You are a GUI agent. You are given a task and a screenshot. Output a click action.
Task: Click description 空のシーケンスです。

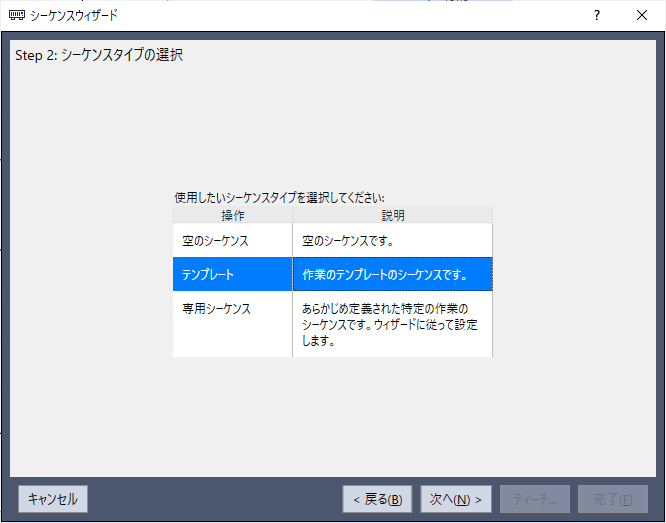392,241
